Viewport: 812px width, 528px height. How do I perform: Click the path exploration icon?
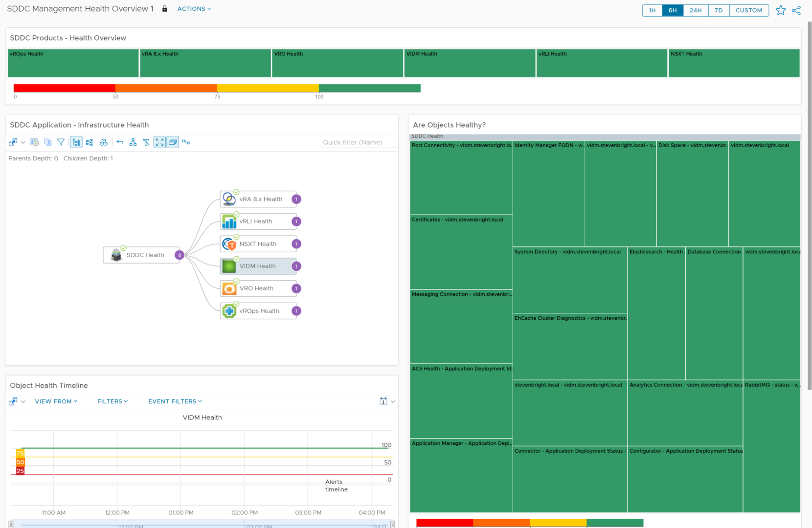(x=186, y=142)
